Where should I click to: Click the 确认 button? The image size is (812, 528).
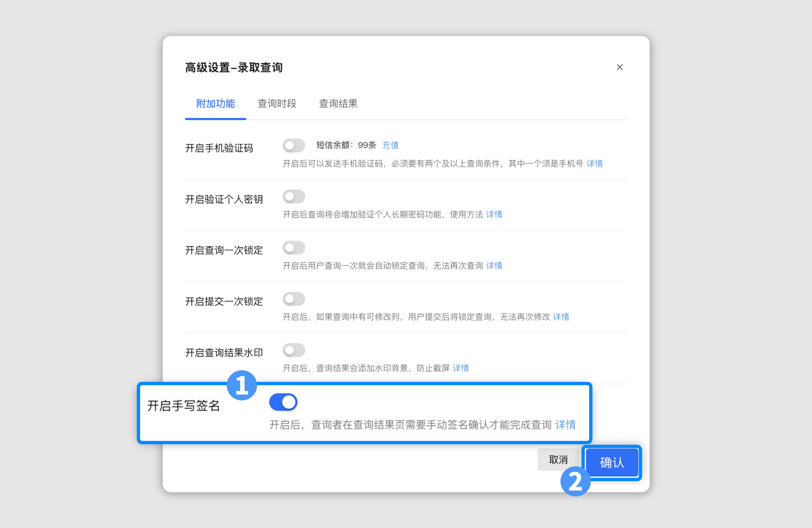(x=612, y=462)
